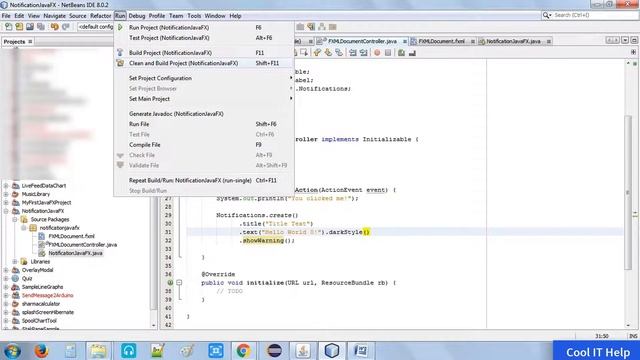The width and height of the screenshot is (640, 360).
Task: Collapse the NotificationJavaFX project node
Action: click(x=6, y=211)
